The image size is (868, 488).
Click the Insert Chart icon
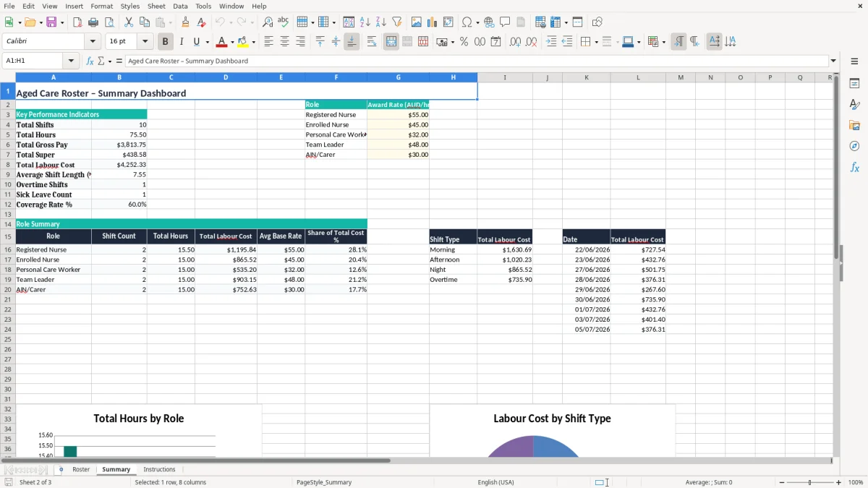coord(433,22)
